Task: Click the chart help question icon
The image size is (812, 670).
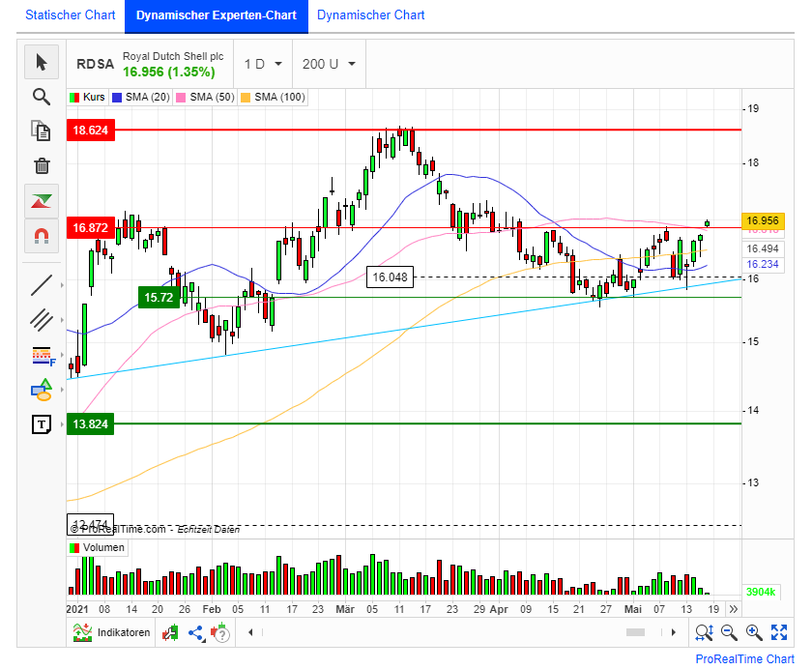Action: coord(220,632)
